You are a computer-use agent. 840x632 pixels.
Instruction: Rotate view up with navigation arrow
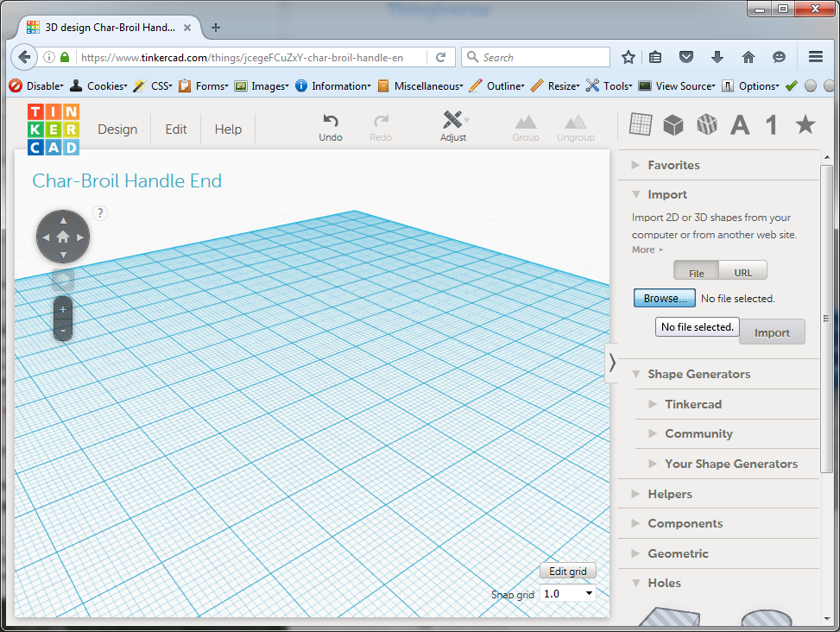pyautogui.click(x=63, y=220)
